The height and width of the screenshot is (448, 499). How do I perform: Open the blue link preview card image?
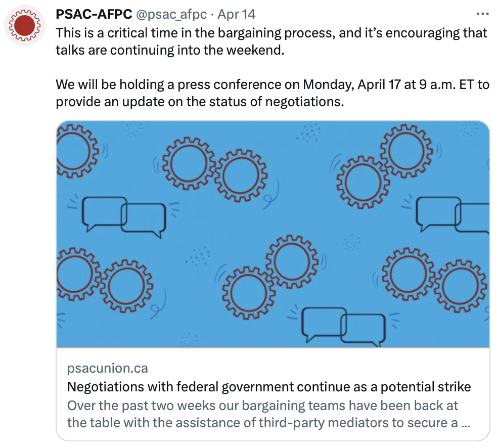[273, 234]
